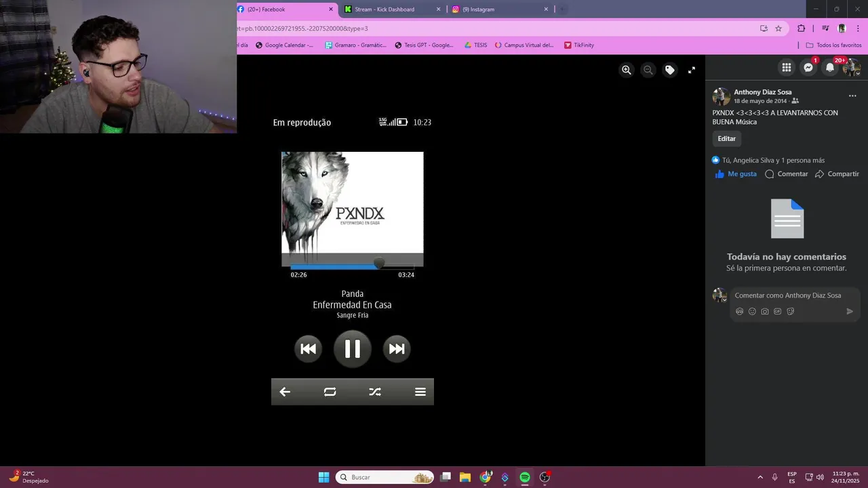
Task: Click the post date 18 de mayo de 2014
Action: click(x=760, y=101)
